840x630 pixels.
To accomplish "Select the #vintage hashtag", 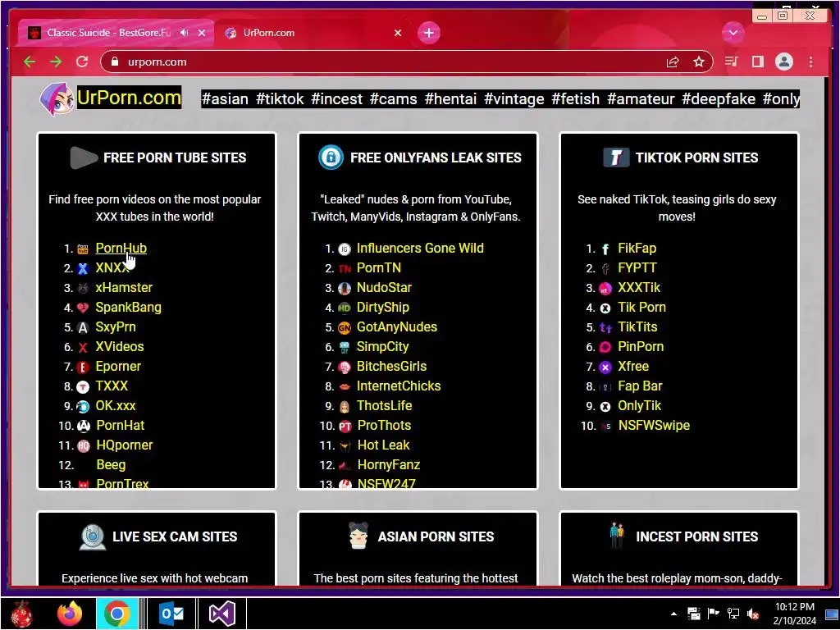I will click(514, 99).
